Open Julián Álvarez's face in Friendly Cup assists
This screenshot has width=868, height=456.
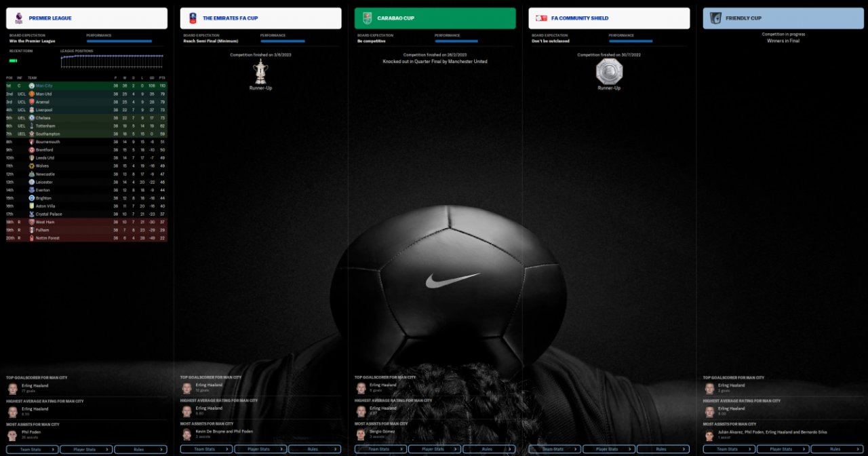tap(709, 435)
